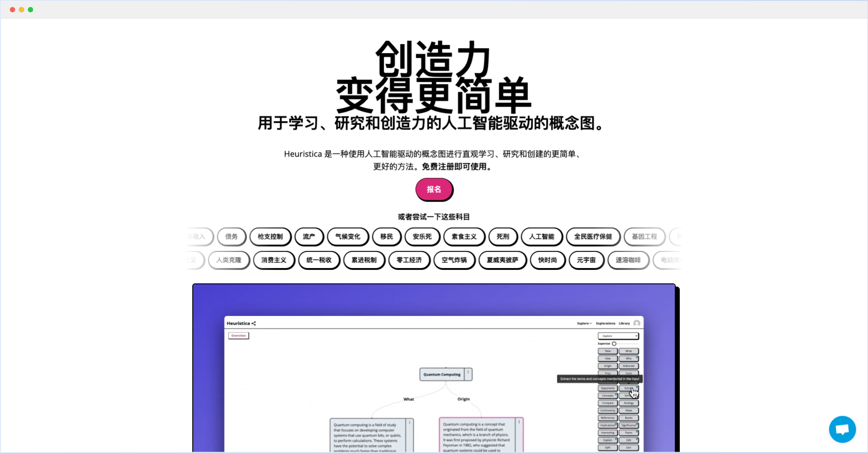Pick the 空气炸锅 topic pill

(454, 260)
